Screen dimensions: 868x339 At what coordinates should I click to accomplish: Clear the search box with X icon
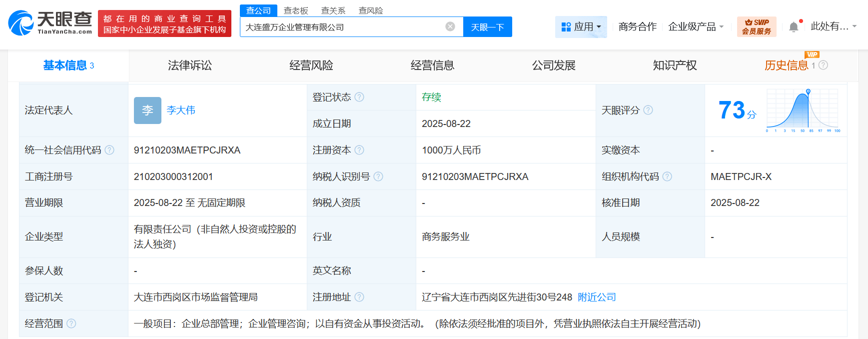tap(450, 26)
